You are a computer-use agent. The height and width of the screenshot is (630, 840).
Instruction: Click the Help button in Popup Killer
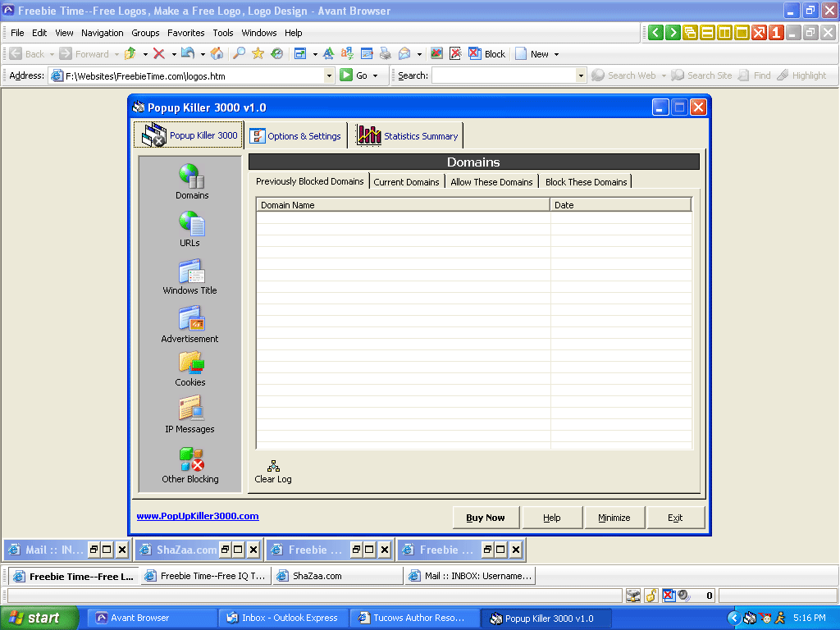tap(552, 518)
